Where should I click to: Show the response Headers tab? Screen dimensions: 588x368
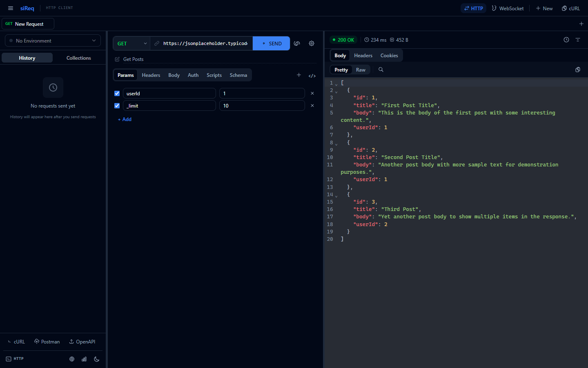[363, 56]
